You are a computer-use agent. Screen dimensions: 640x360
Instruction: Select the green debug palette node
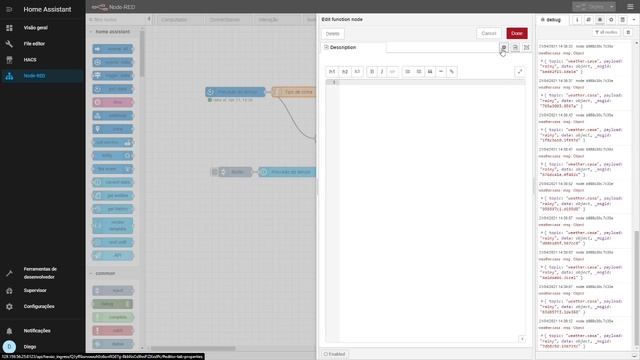point(113,304)
